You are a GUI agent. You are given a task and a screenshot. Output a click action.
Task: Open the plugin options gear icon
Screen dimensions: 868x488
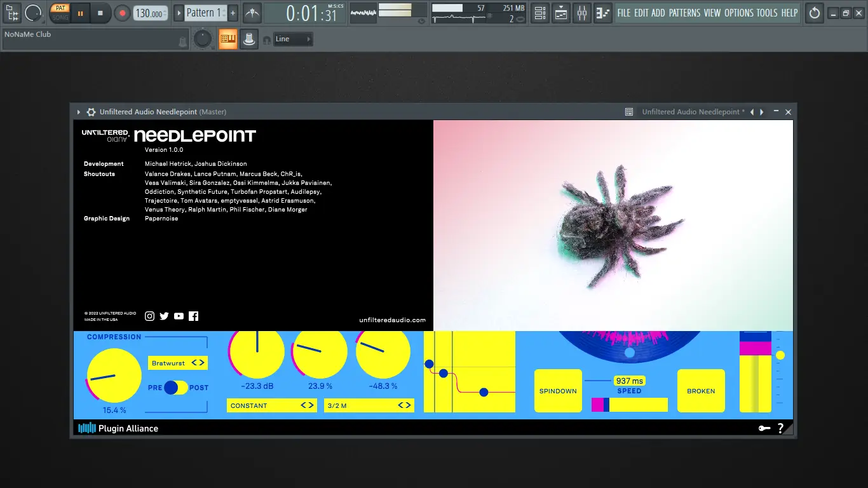pos(92,112)
